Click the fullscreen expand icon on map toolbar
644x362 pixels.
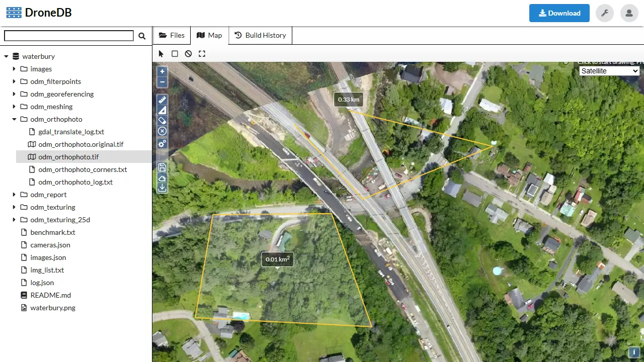[202, 54]
